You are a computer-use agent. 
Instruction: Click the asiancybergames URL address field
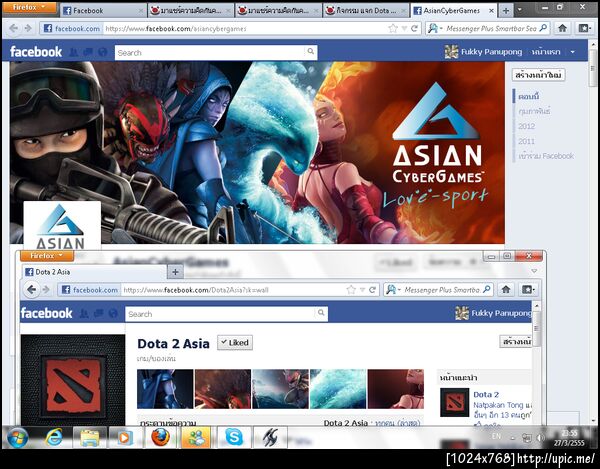[x=245, y=29]
